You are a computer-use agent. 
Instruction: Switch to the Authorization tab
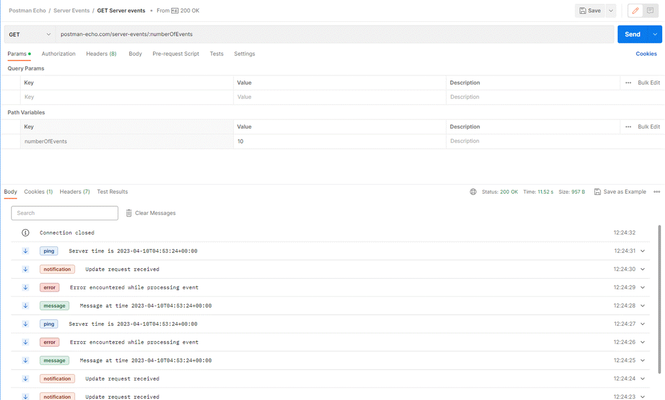tap(59, 54)
